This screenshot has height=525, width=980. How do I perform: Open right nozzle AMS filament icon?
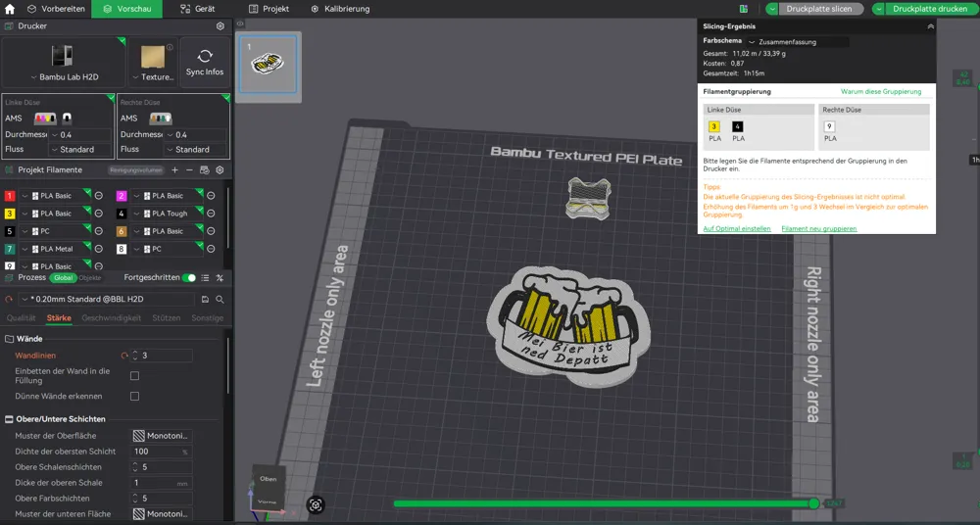(x=161, y=119)
